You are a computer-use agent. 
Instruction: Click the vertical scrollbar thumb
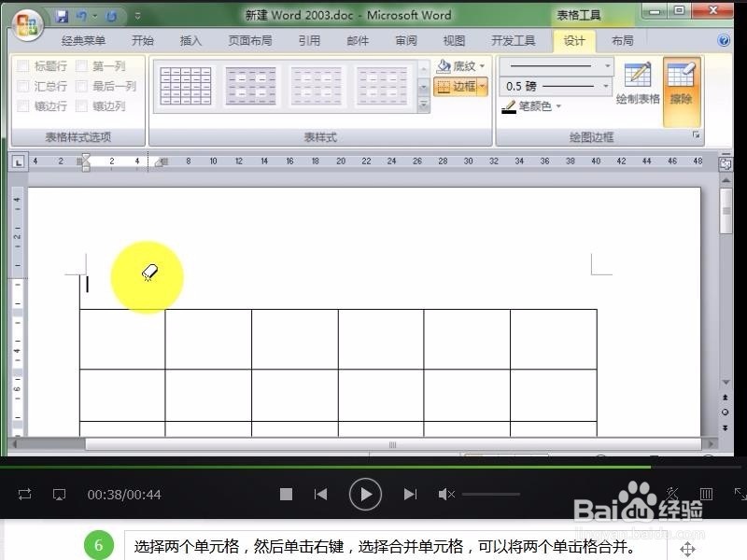pos(726,211)
